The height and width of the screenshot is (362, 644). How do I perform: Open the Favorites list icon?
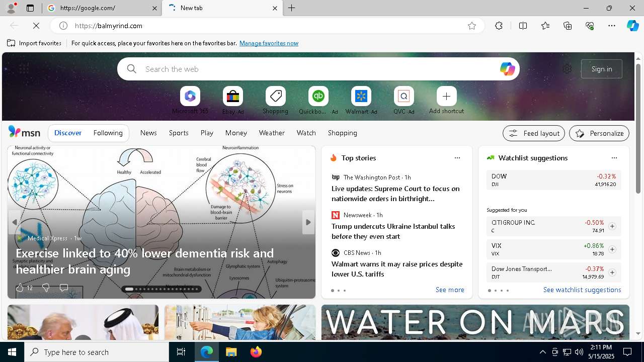[545, 26]
